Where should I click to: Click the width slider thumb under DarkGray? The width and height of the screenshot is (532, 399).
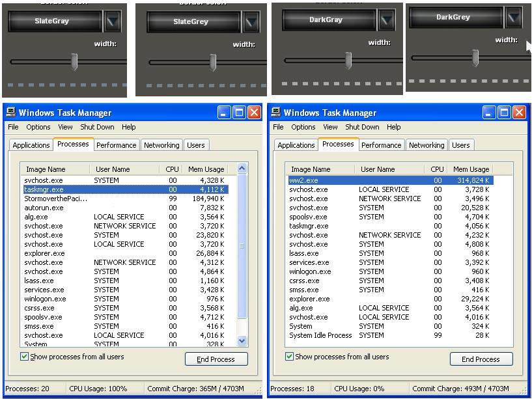point(348,61)
